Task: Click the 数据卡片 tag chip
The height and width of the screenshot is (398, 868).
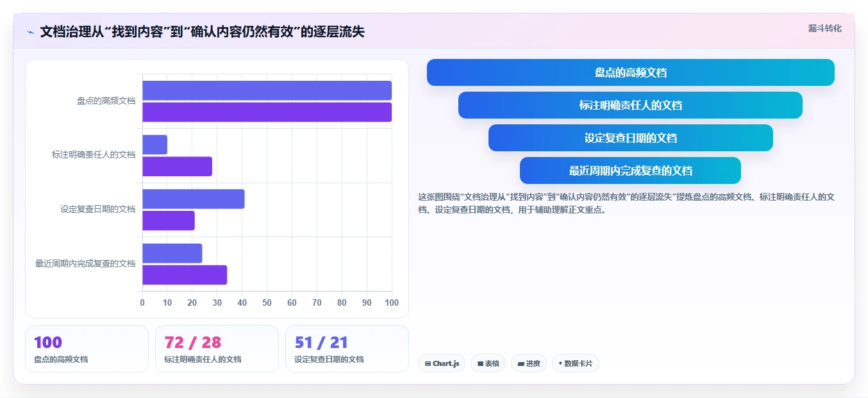Action: pyautogui.click(x=576, y=363)
